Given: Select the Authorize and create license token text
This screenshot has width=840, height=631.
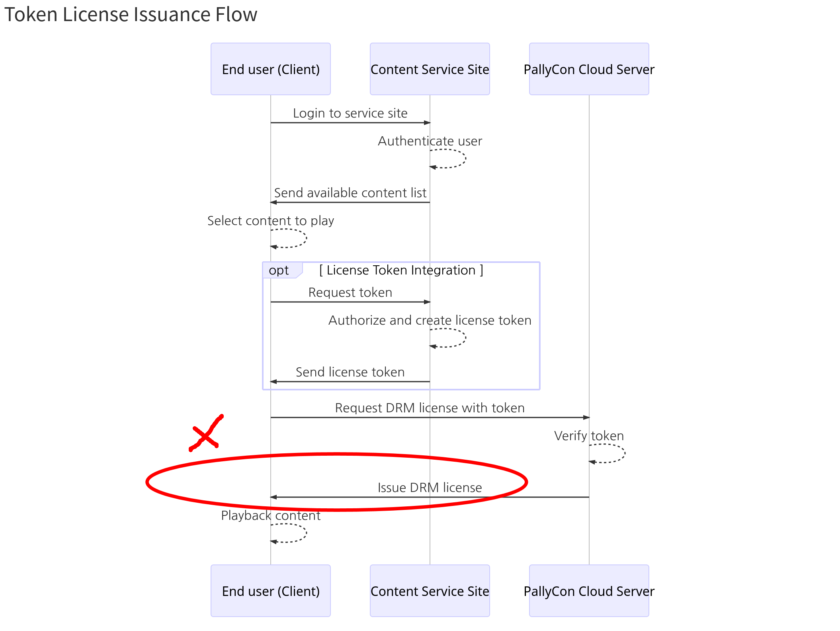Looking at the screenshot, I should 430,320.
